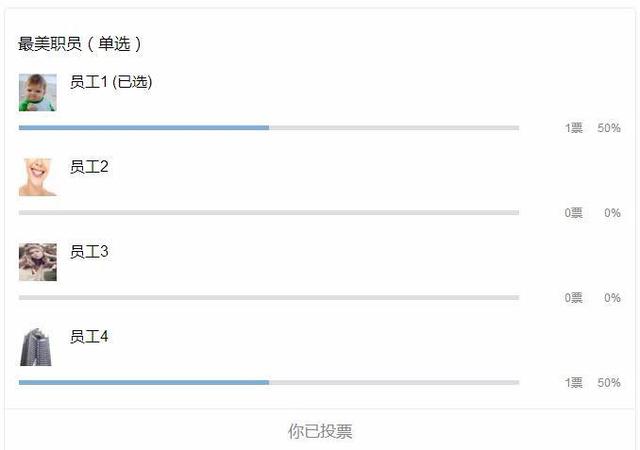Select the 员工3 option label
This screenshot has height=450, width=640.
point(89,252)
